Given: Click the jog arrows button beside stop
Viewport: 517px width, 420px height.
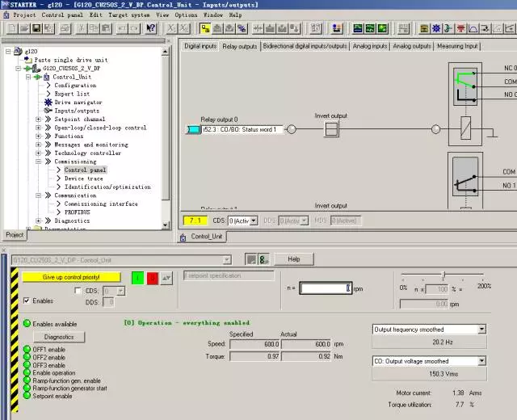Looking at the screenshot, I should tap(166, 278).
